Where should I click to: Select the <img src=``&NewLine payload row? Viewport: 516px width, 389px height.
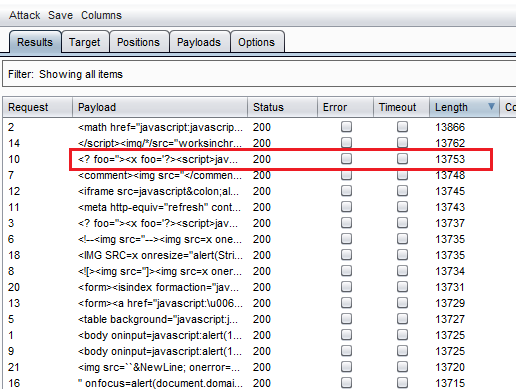tap(159, 367)
